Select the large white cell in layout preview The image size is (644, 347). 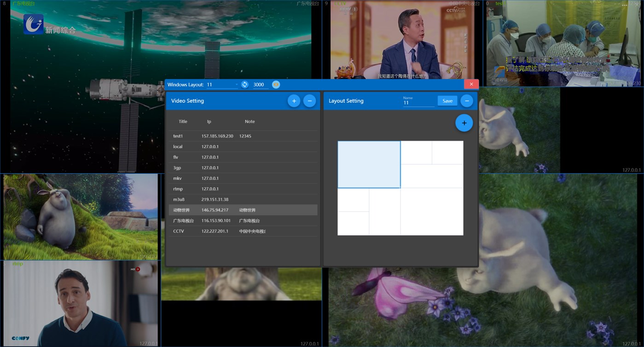432,212
